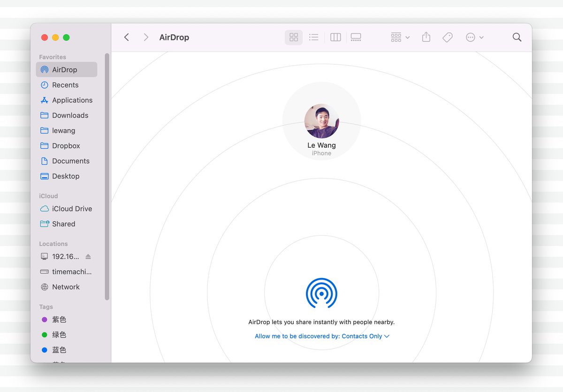The width and height of the screenshot is (563, 392).
Task: Click the iCloud section header
Action: (48, 196)
